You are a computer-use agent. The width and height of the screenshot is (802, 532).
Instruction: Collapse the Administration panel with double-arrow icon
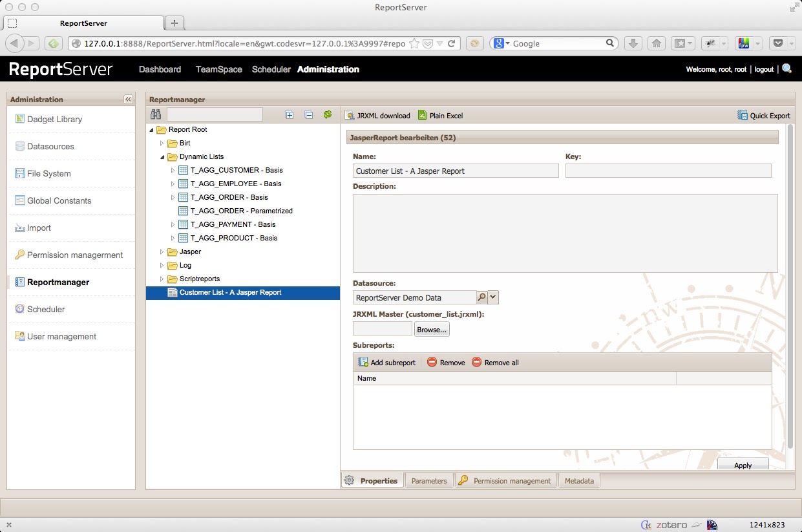click(x=128, y=99)
